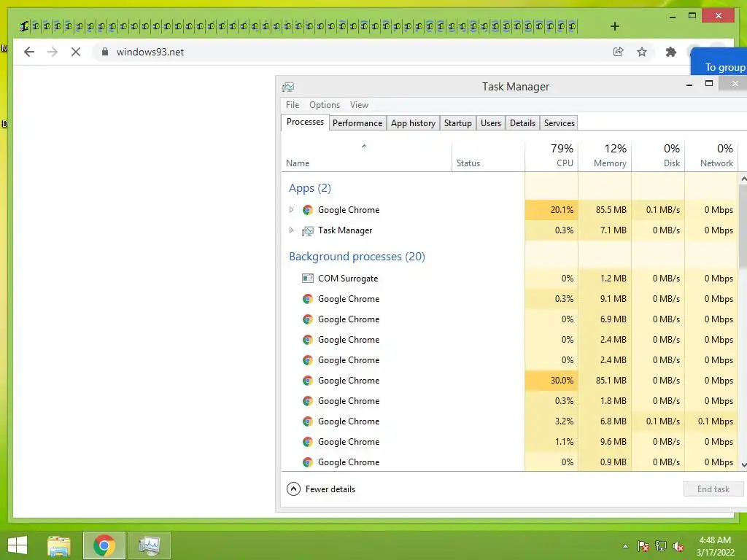Click the Chrome icon in the Apps section
747x560 pixels.
308,210
